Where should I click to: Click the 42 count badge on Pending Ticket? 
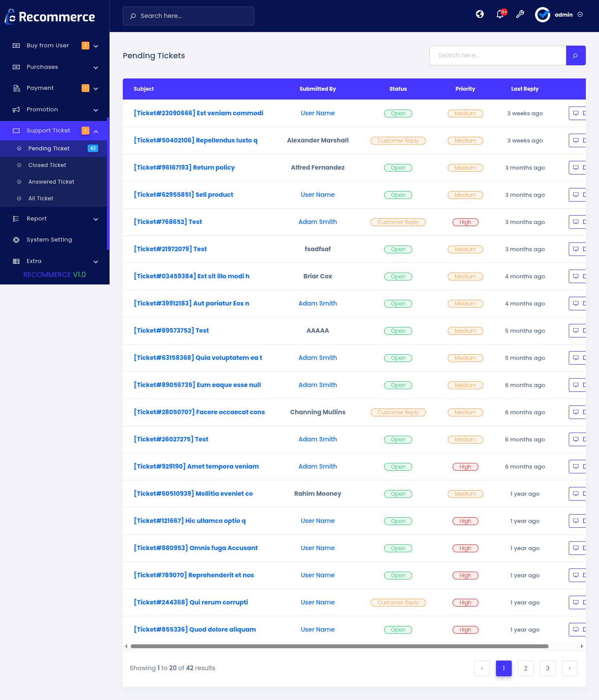tap(93, 149)
